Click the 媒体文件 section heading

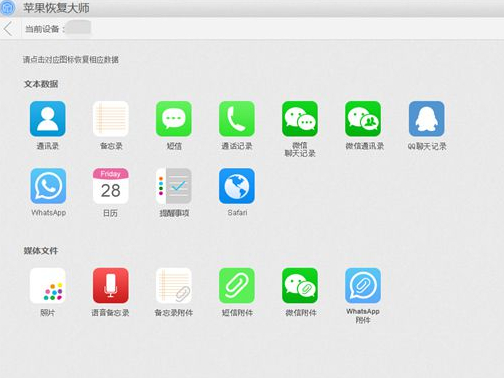point(41,251)
